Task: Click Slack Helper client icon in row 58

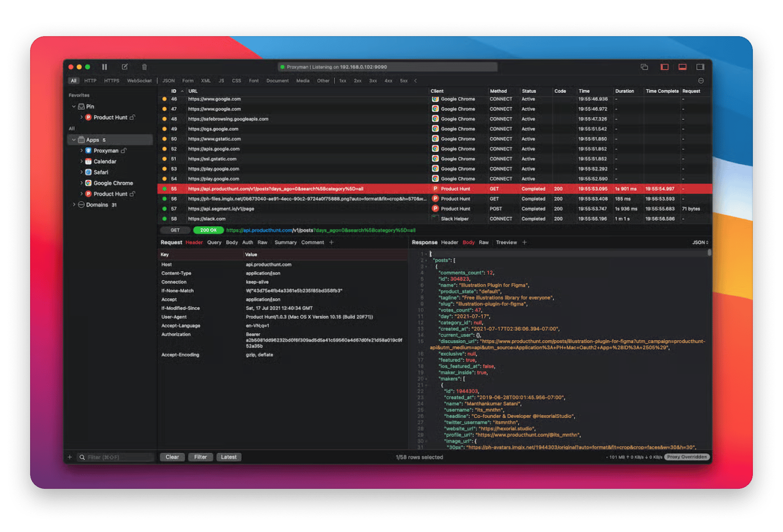Action: 435,218
